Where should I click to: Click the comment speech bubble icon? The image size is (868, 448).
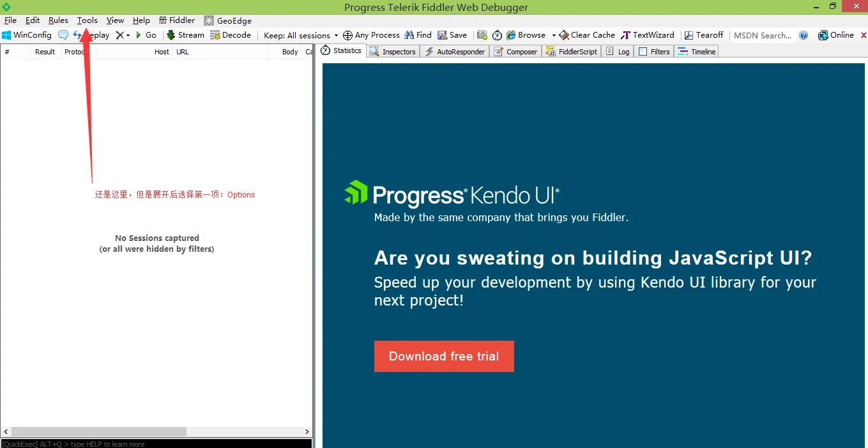click(63, 35)
